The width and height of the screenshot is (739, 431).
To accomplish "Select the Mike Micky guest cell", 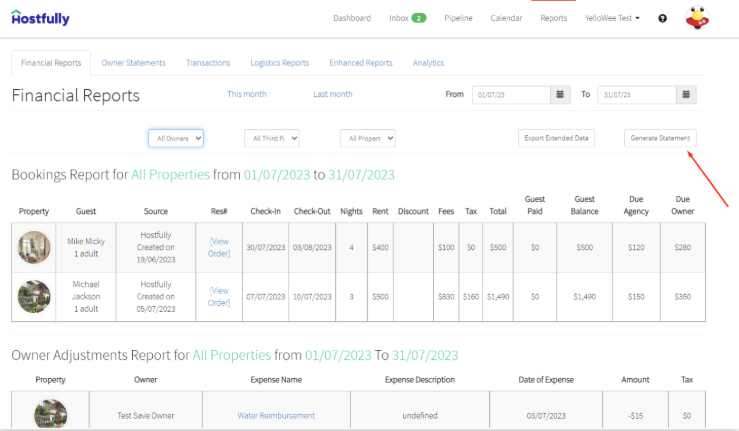I will (86, 248).
